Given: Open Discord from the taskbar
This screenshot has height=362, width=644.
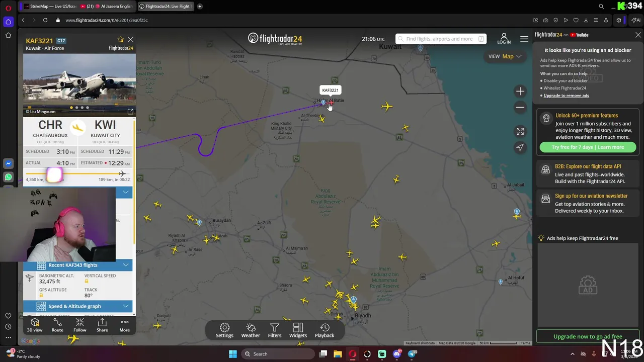Looking at the screenshot, I should (x=397, y=354).
